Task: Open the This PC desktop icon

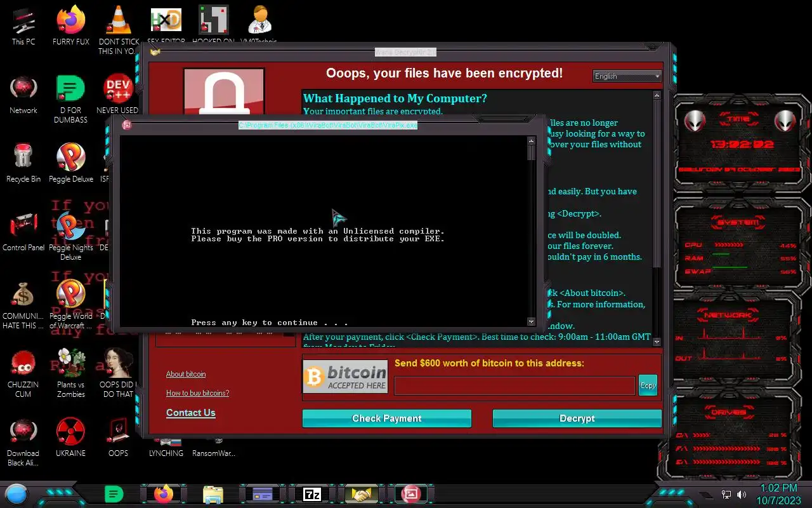Action: click(x=23, y=25)
